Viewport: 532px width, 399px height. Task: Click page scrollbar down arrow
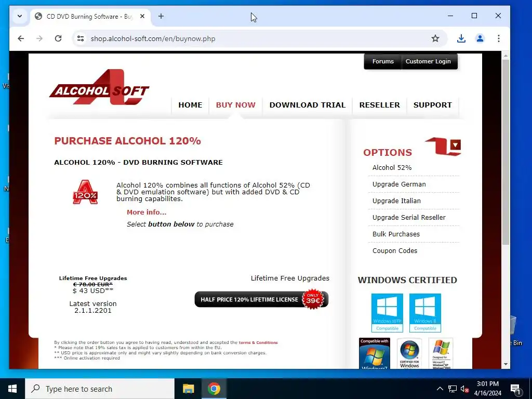pos(506,364)
